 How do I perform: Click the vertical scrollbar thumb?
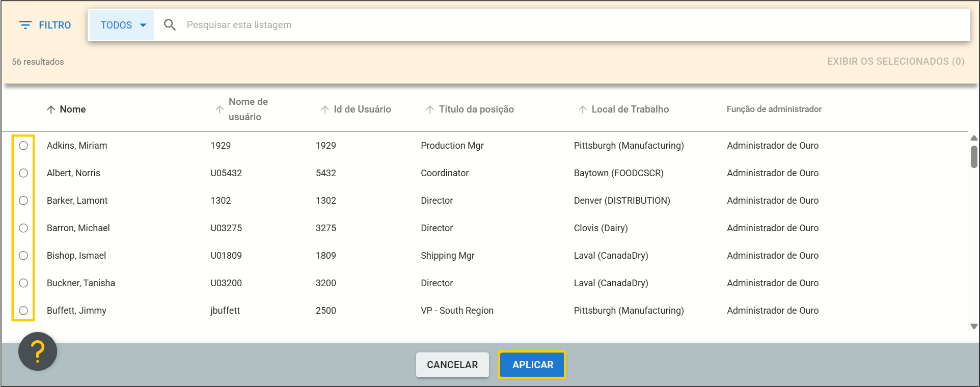(x=974, y=157)
